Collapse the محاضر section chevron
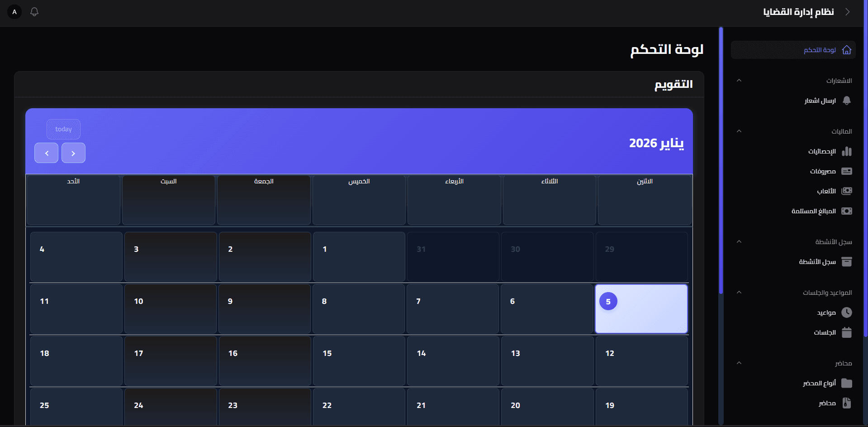 click(x=739, y=363)
